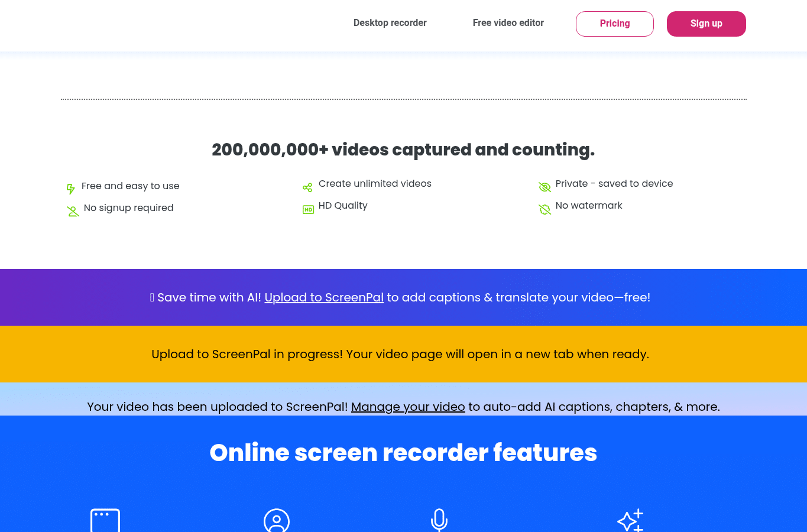Follow the underlined Upload to ScreenPal link
Screen dimensions: 807x532
pyautogui.click(x=324, y=297)
